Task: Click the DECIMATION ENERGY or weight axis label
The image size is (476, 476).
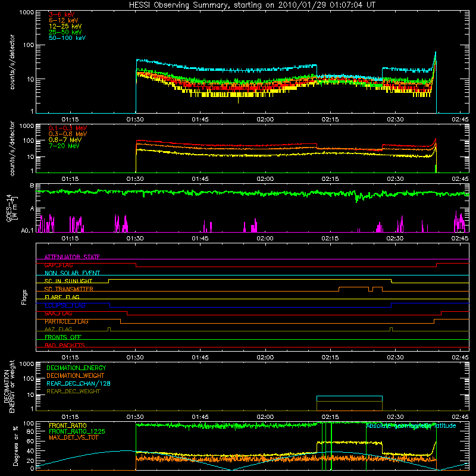Action: [x=9, y=386]
